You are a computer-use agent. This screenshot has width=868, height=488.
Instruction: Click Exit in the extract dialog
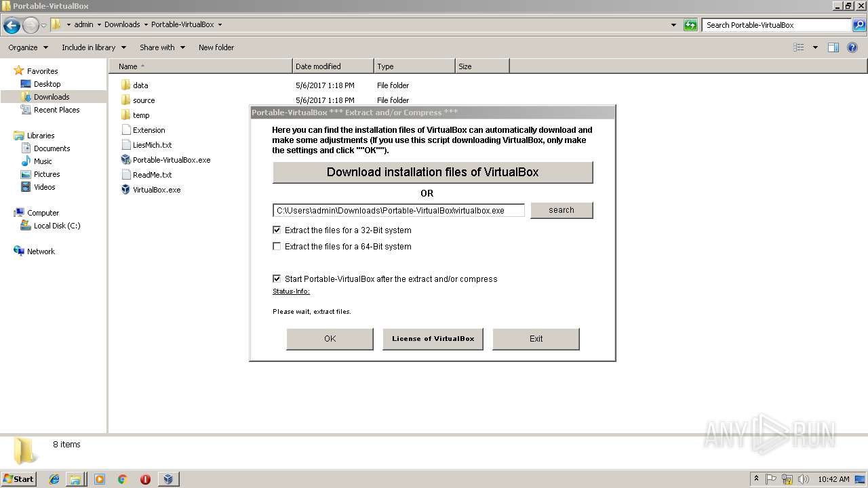[536, 339]
